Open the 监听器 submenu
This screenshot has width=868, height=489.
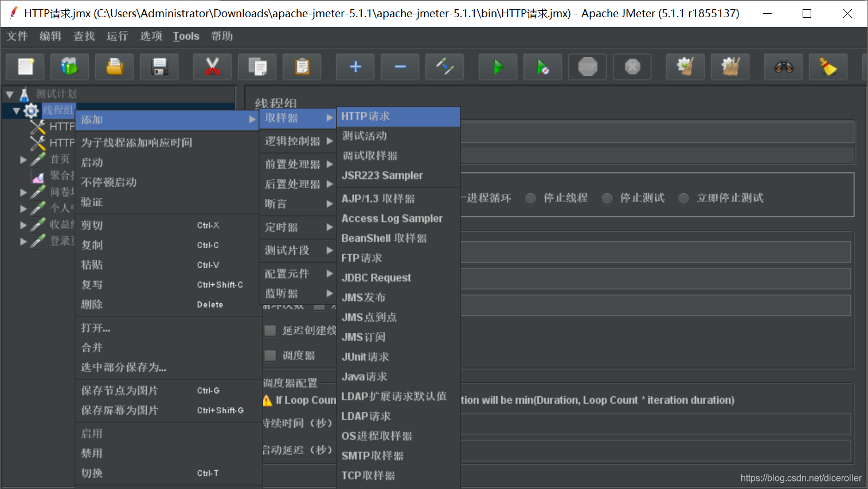(298, 294)
